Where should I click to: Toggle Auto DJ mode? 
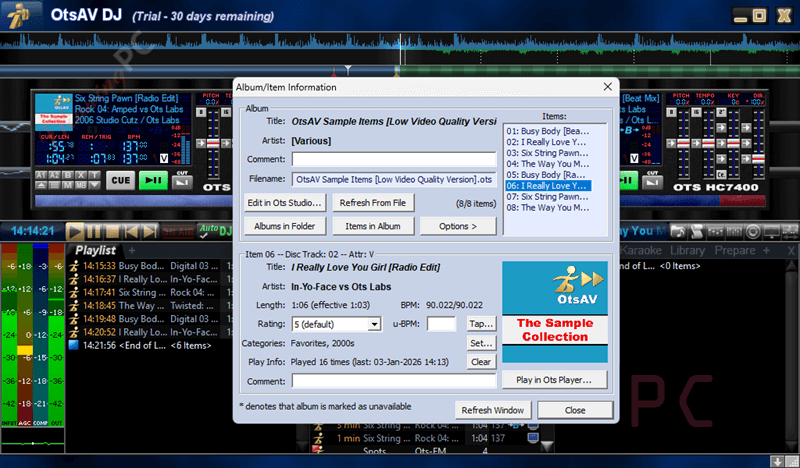[215, 231]
